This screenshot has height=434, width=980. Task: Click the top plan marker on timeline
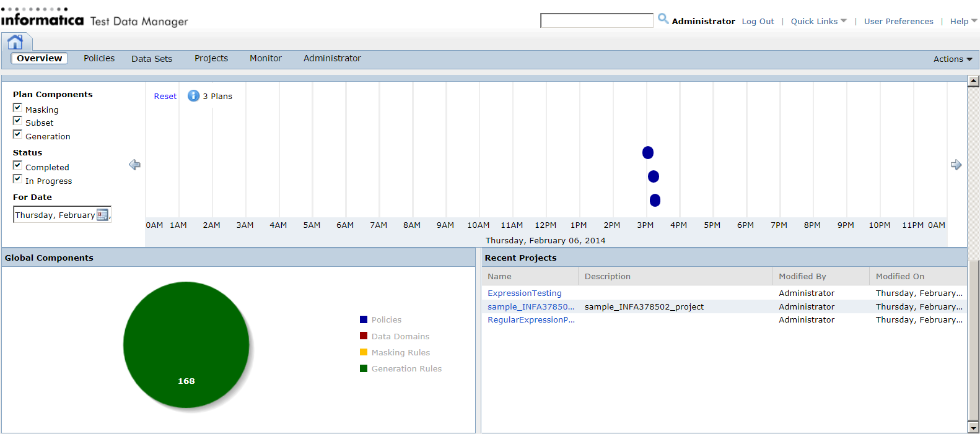[648, 152]
